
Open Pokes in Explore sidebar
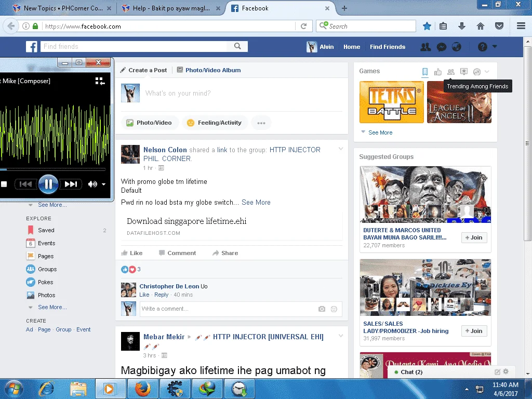pos(46,282)
